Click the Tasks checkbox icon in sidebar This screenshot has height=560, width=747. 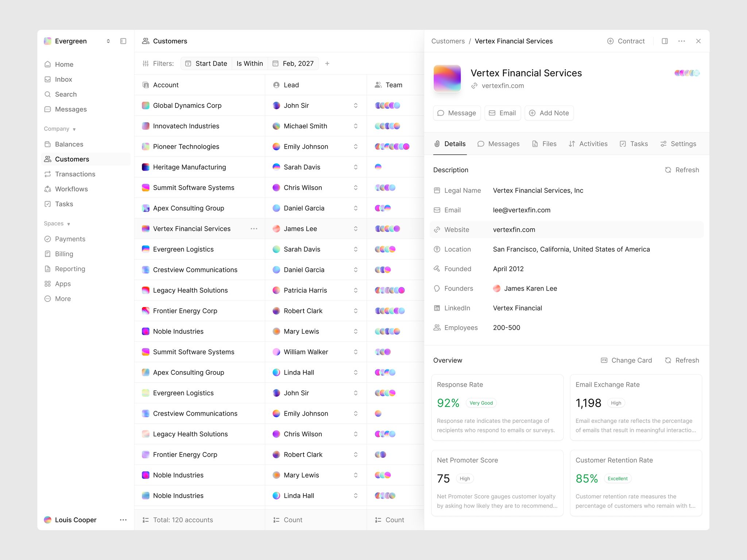[x=47, y=204]
